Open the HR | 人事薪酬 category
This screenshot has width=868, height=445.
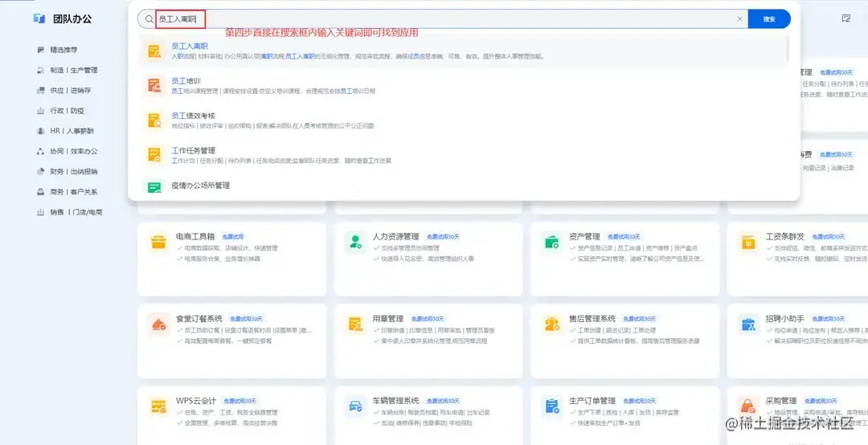72,131
